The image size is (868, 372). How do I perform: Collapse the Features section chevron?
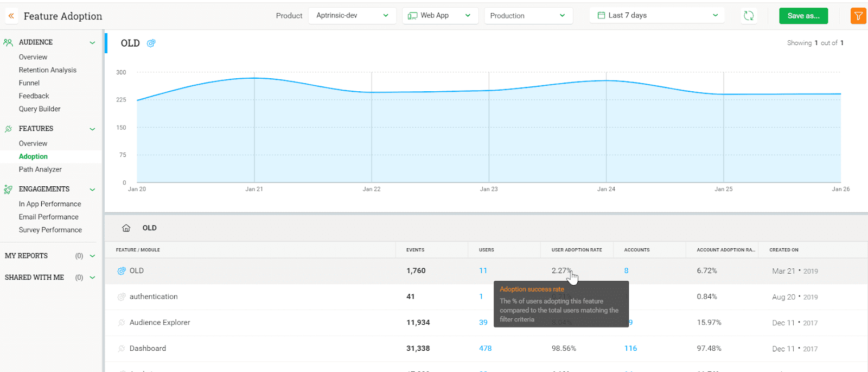tap(92, 129)
